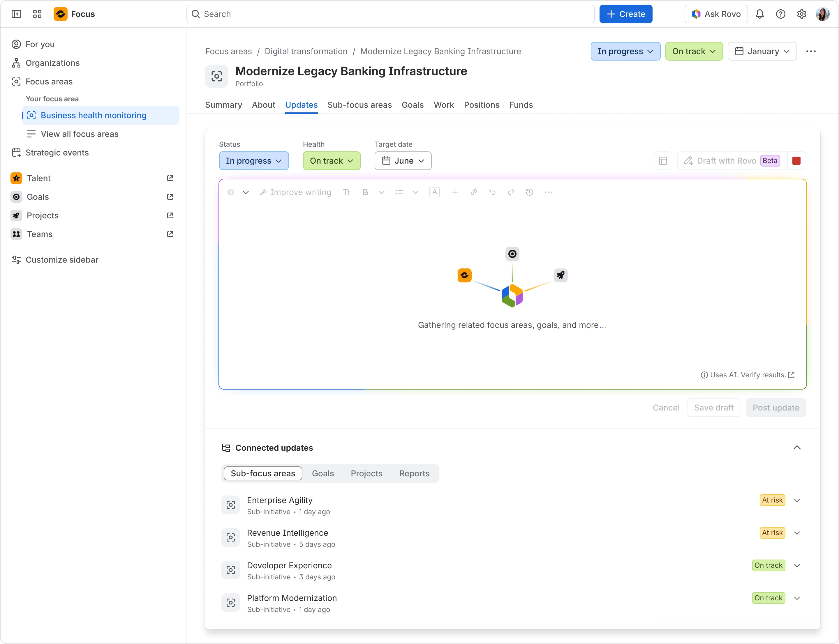Open the On track health dropdown in update form

332,161
